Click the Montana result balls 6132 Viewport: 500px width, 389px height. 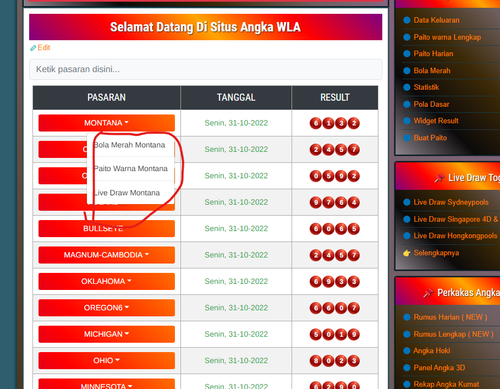coord(335,123)
